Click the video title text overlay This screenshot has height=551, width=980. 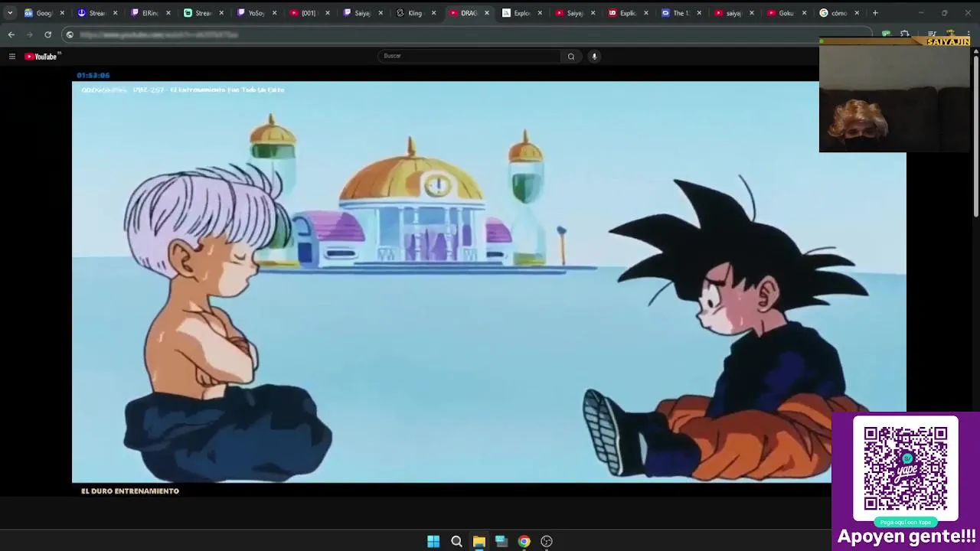[x=183, y=90]
